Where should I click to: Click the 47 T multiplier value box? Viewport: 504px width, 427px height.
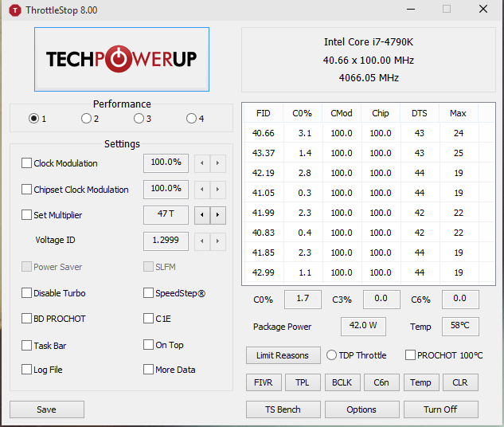click(166, 215)
